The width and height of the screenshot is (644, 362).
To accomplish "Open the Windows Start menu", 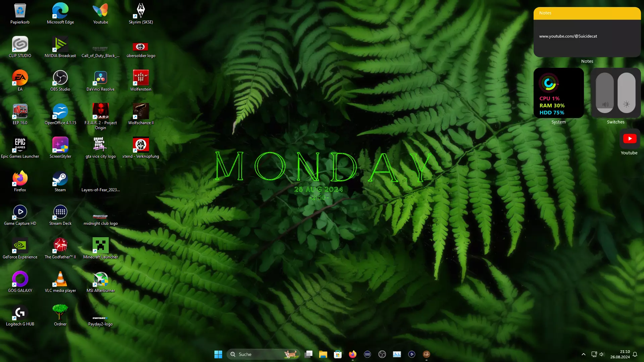I will point(218,354).
